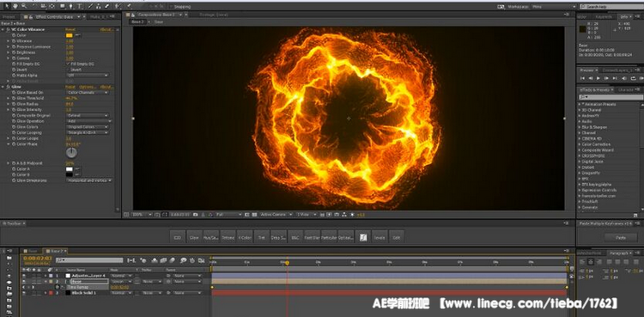Hide the Black Solid 1 layer
Screen dimensions: 644x317
(x=24, y=293)
